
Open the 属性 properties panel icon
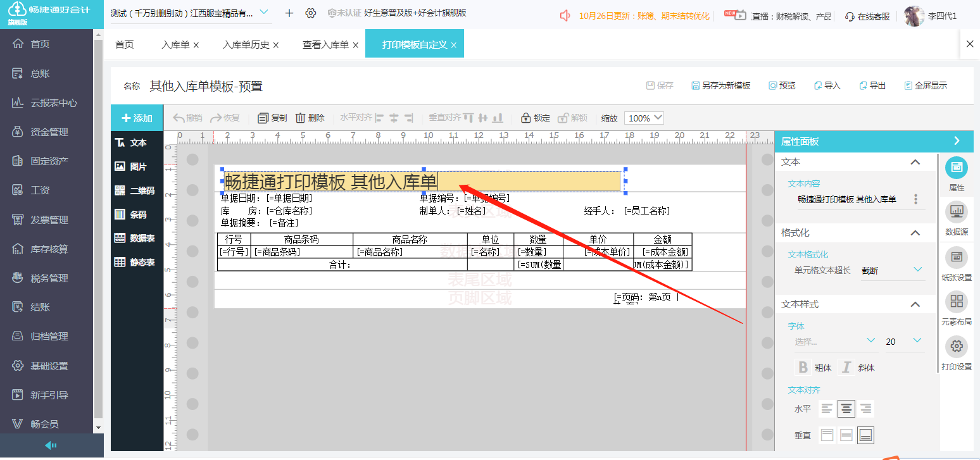tap(957, 174)
